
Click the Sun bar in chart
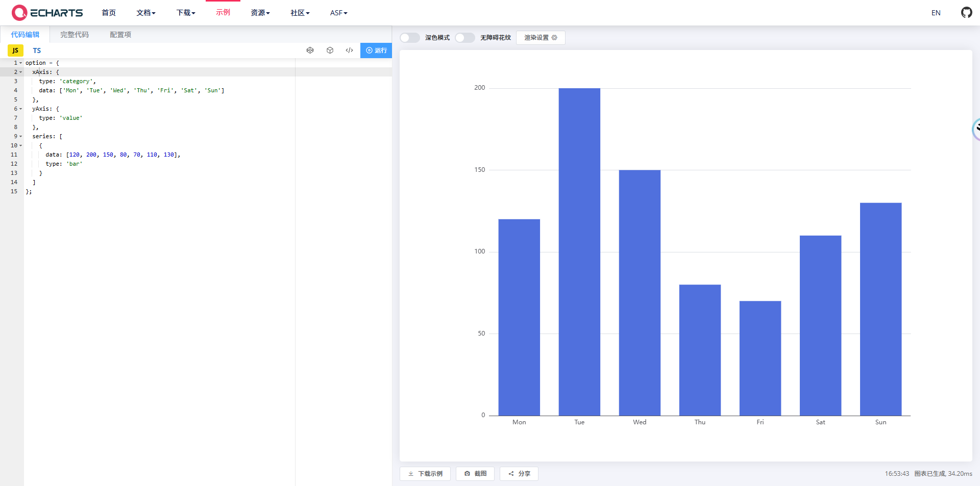(880, 309)
